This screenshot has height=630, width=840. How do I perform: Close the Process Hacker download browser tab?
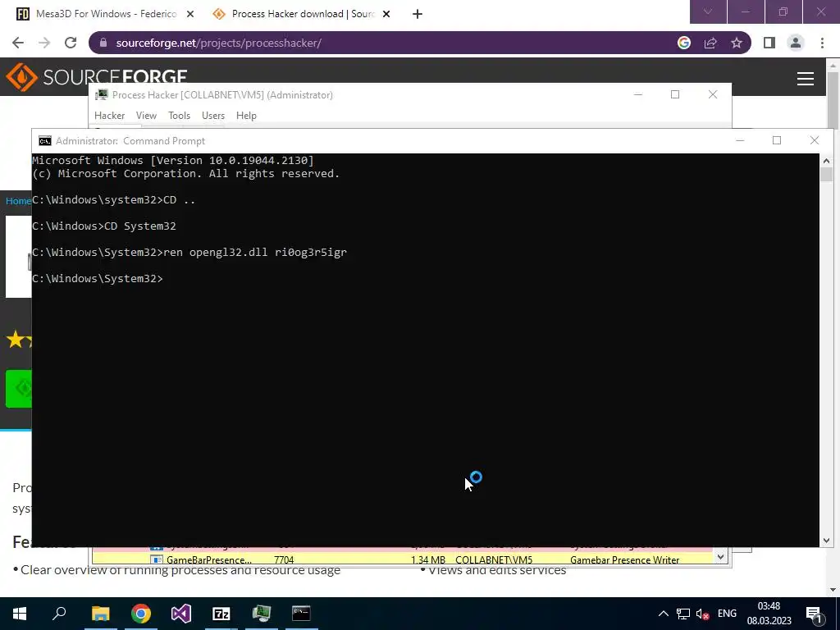pyautogui.click(x=387, y=15)
